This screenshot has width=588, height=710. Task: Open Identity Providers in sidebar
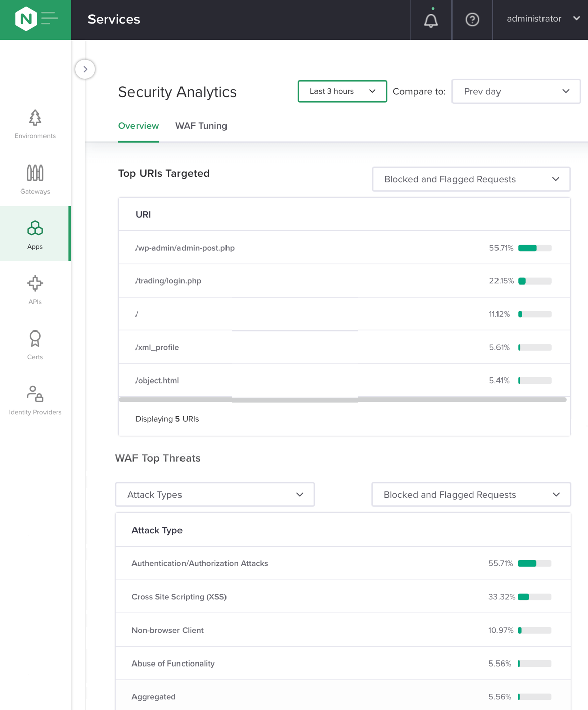click(x=35, y=400)
